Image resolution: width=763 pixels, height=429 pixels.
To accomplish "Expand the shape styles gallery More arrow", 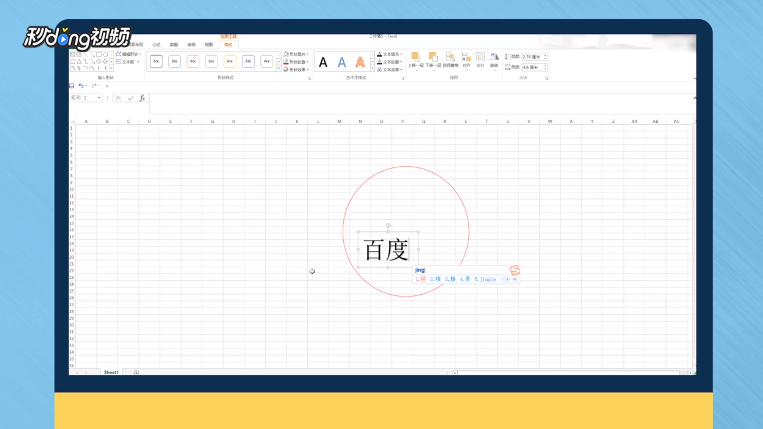I will point(279,69).
